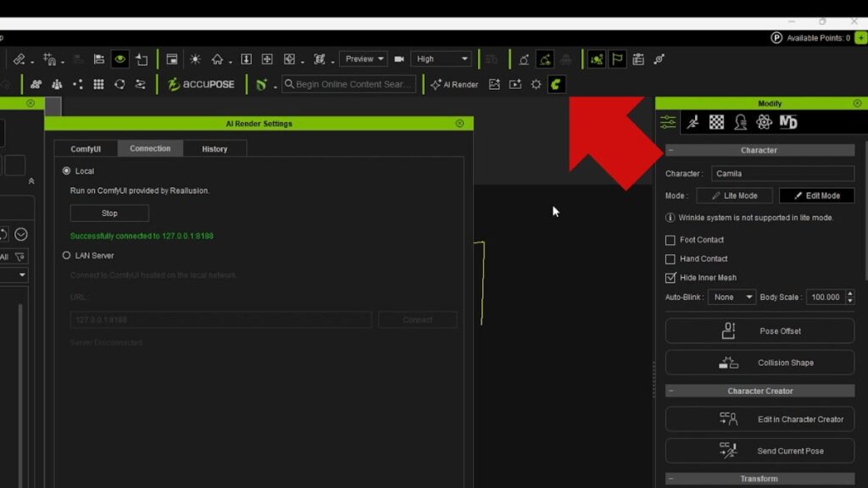This screenshot has width=868, height=488.
Task: Click the chain link tool icon
Action: click(19, 59)
